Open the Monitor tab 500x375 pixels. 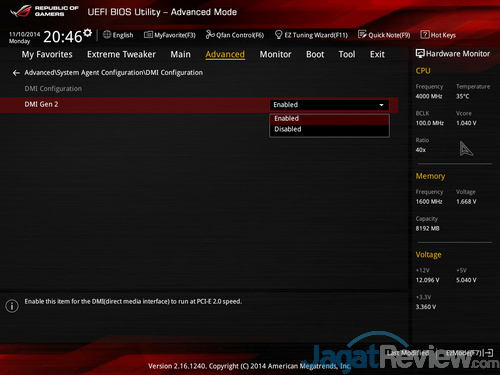pyautogui.click(x=275, y=54)
